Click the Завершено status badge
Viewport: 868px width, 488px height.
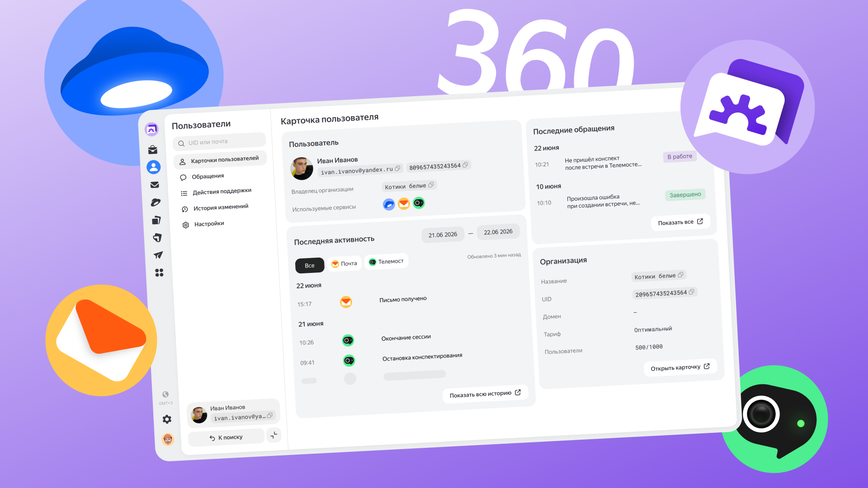pyautogui.click(x=685, y=195)
